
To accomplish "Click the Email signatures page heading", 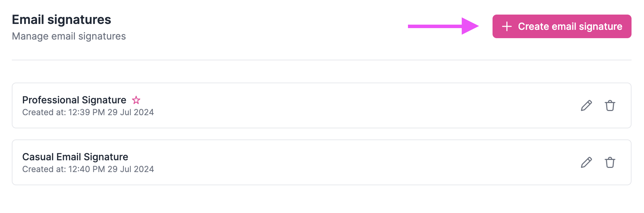I will click(61, 20).
